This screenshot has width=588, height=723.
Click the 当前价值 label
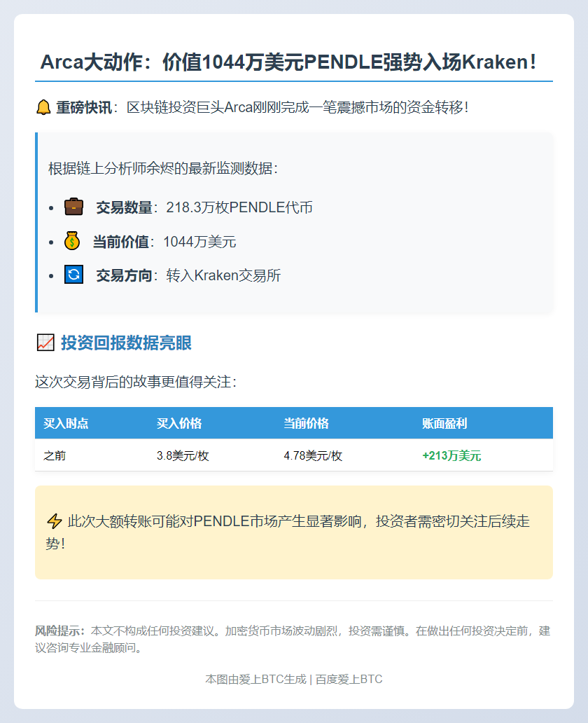(120, 242)
